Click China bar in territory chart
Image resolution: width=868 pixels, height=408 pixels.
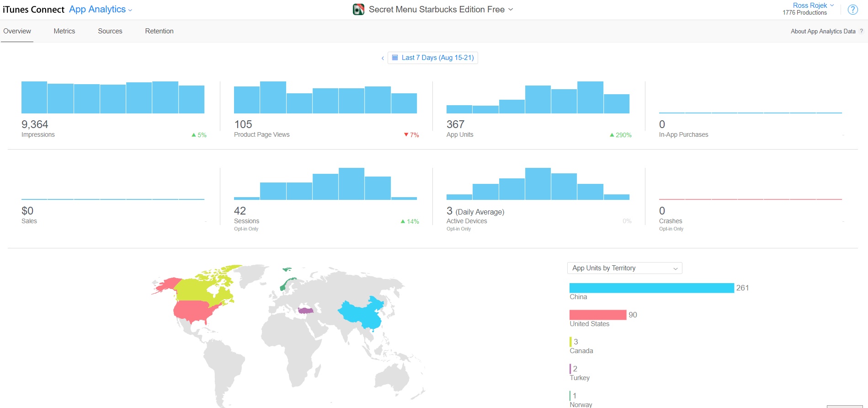point(652,288)
